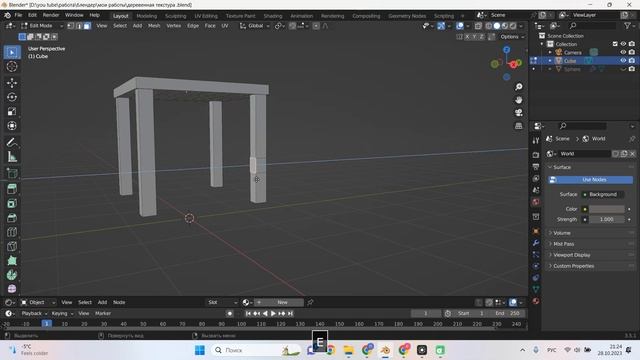Select the Smooth tool sphere icon

click(x=12, y=288)
